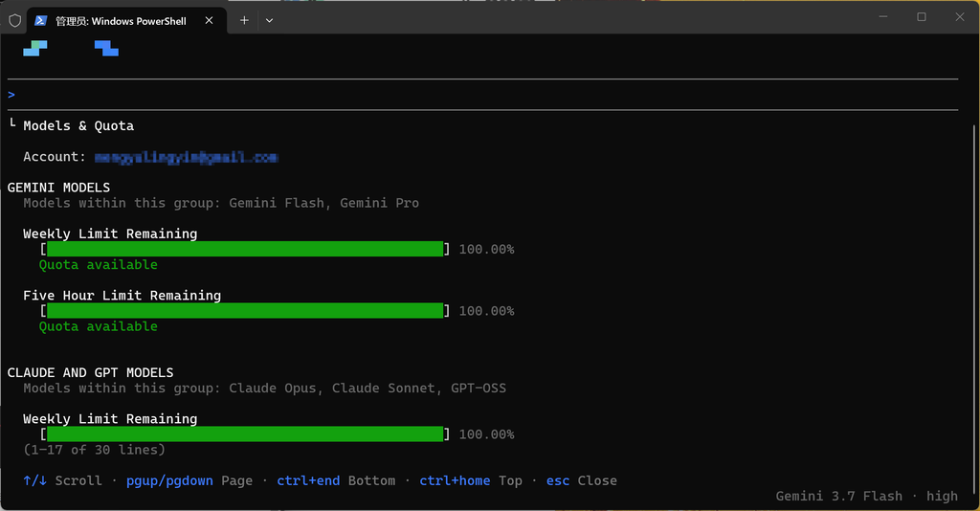980x511 pixels.
Task: Click the prompt input line
Action: pos(482,95)
